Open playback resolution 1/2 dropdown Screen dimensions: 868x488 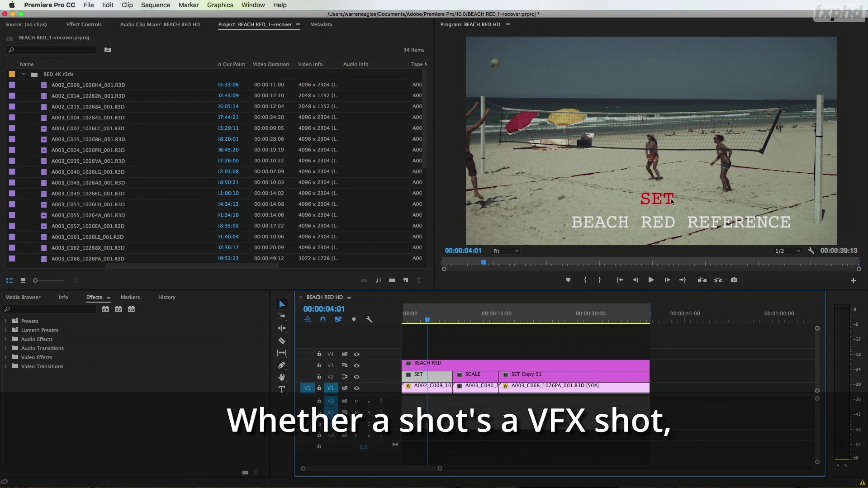[x=787, y=251]
